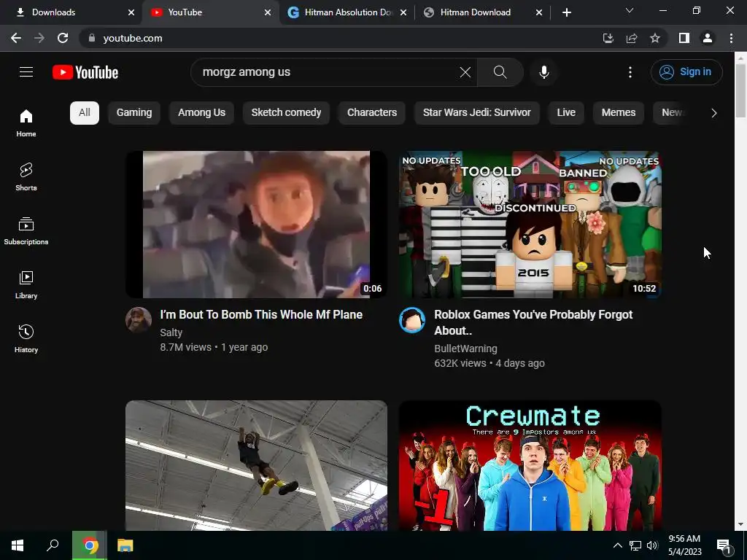
Task: Click the install app icon in address bar
Action: (608, 38)
